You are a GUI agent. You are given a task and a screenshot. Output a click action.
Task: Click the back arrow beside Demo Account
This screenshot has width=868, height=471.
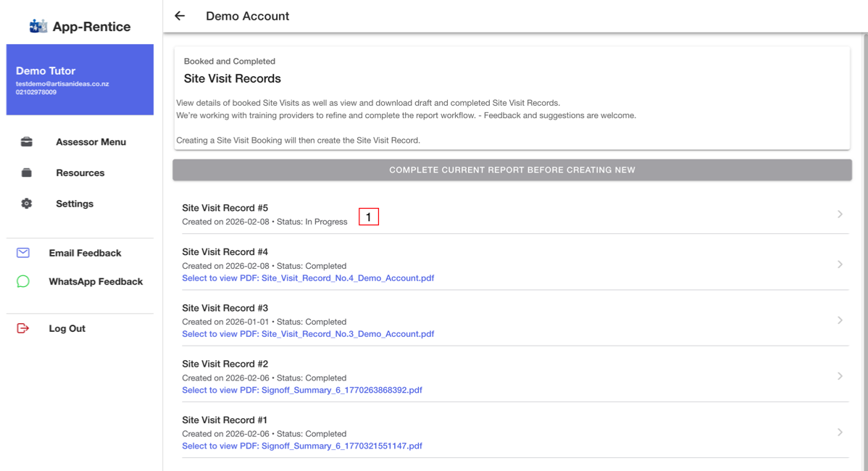[180, 16]
